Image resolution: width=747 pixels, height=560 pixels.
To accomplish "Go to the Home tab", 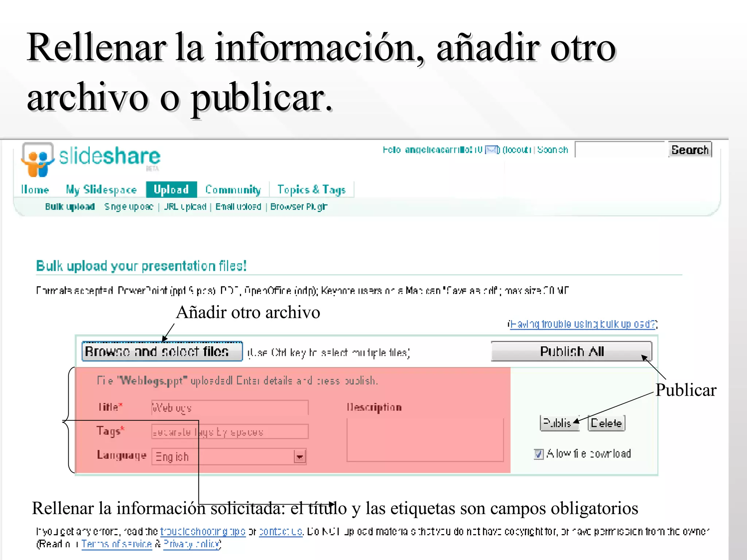I will pyautogui.click(x=35, y=190).
